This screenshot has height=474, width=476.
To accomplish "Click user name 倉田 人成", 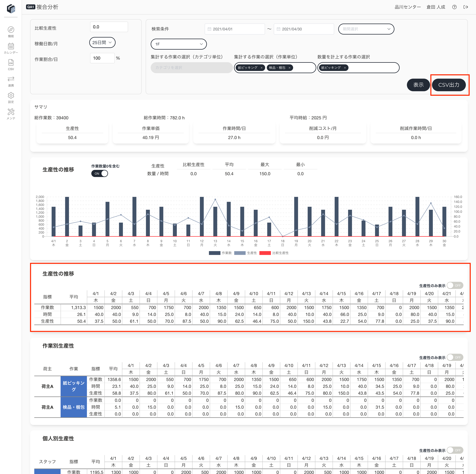I will tap(436, 7).
